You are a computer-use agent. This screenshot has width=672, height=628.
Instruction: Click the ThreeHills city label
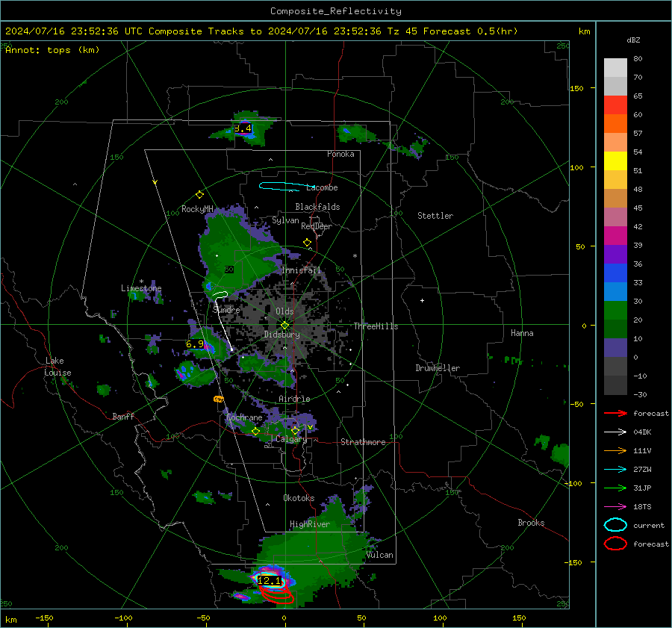tap(376, 326)
